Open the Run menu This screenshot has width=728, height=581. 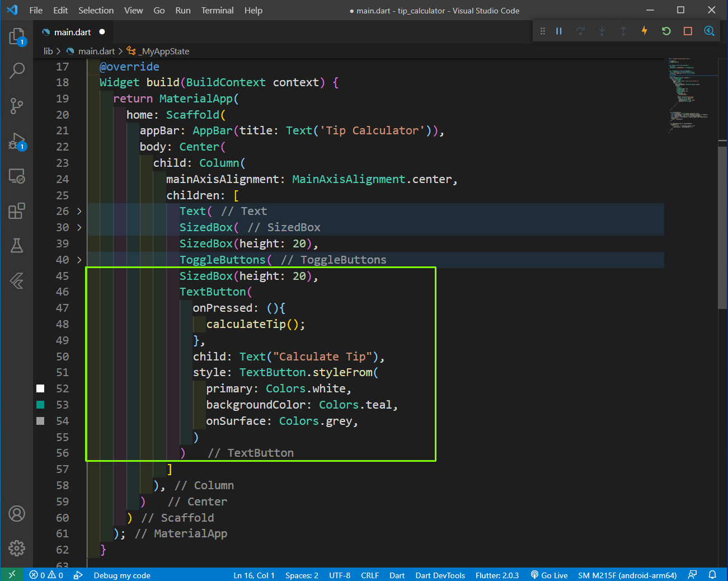[x=183, y=10]
